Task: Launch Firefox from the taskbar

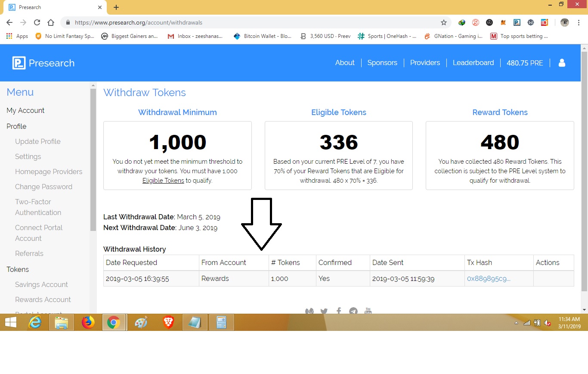Action: pos(88,322)
